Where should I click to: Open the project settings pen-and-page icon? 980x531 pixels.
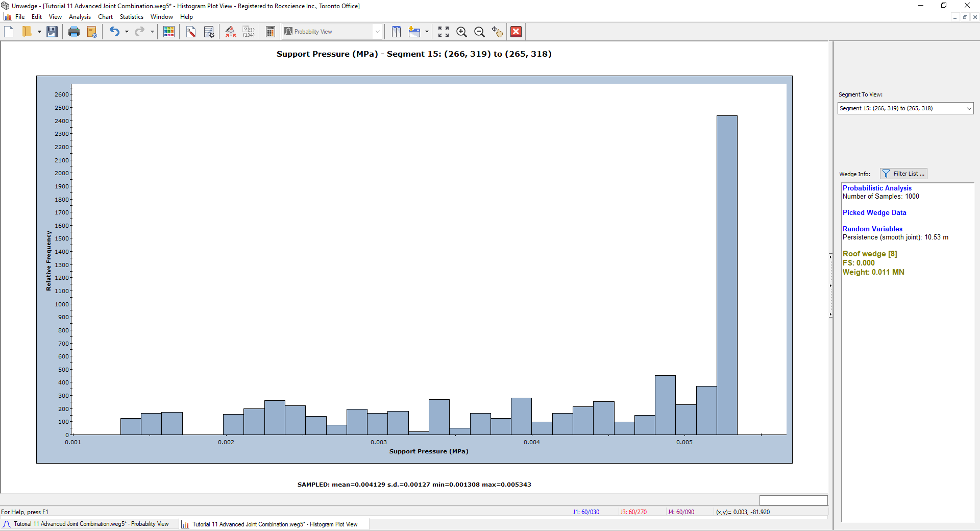coord(191,32)
